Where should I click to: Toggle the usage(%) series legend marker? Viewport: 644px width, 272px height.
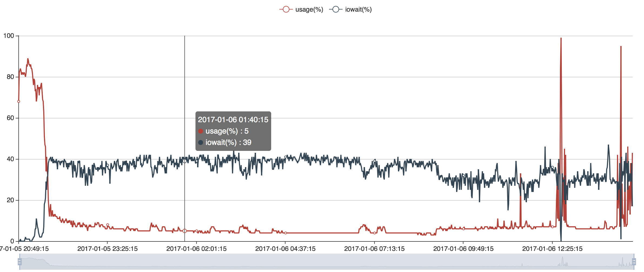coord(286,9)
